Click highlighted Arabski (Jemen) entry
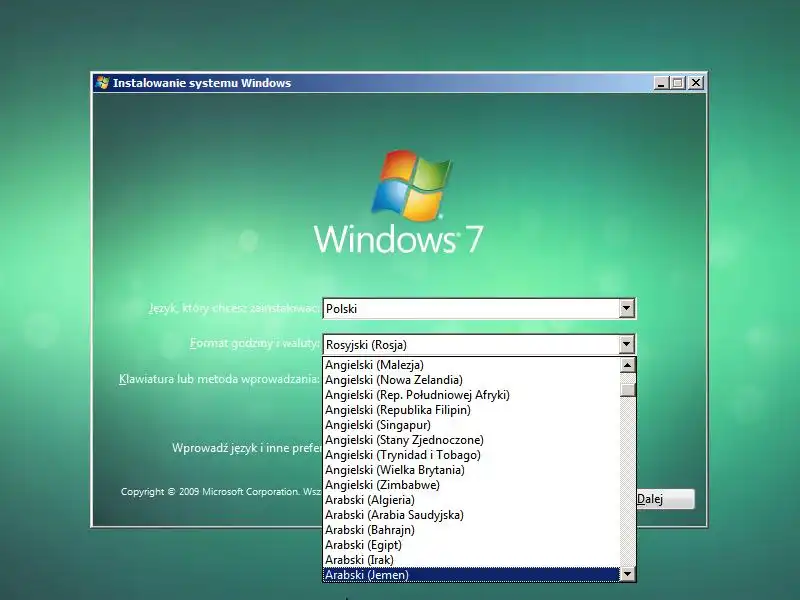 (x=471, y=574)
